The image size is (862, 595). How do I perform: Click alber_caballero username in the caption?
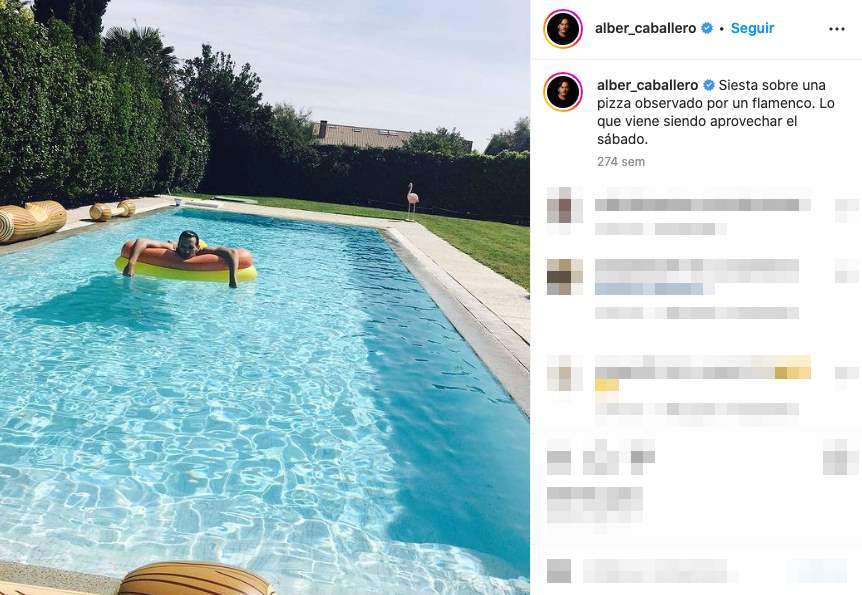click(648, 85)
